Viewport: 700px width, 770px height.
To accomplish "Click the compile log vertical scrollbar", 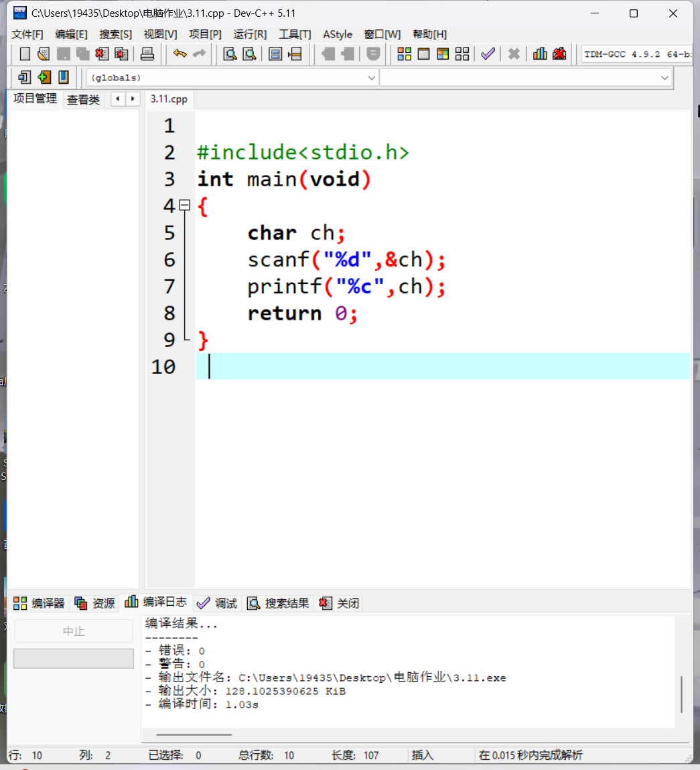I will (x=682, y=694).
